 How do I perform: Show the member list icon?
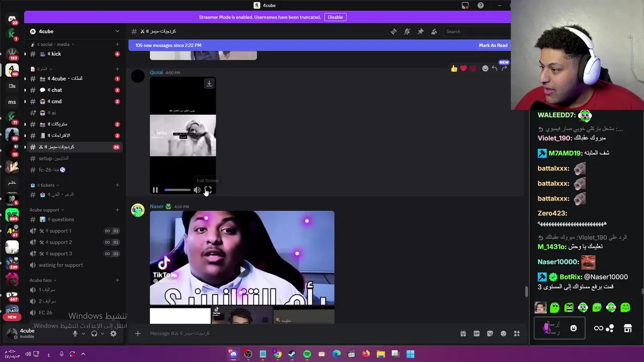click(434, 31)
